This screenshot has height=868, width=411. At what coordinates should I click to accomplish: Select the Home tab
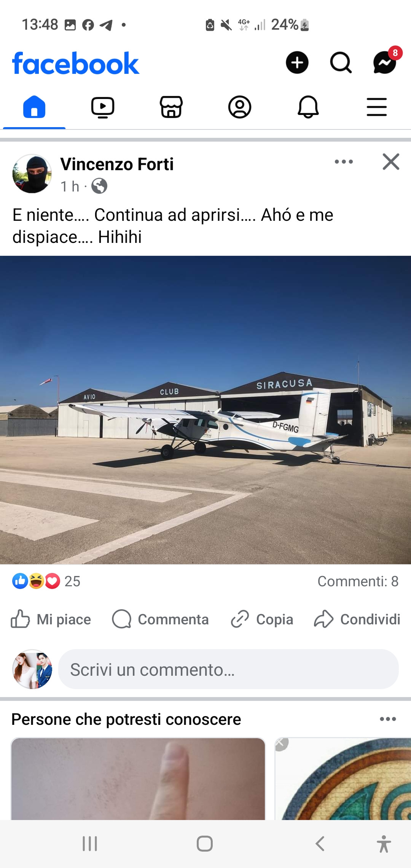(34, 107)
